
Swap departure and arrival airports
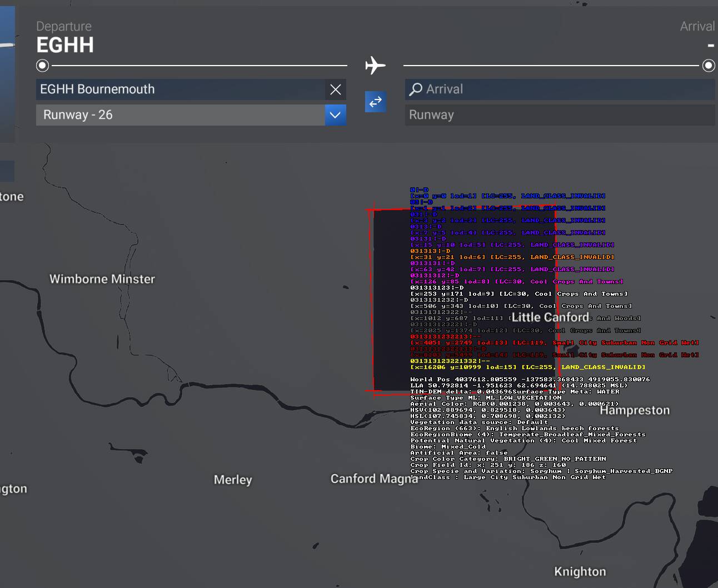(x=376, y=102)
